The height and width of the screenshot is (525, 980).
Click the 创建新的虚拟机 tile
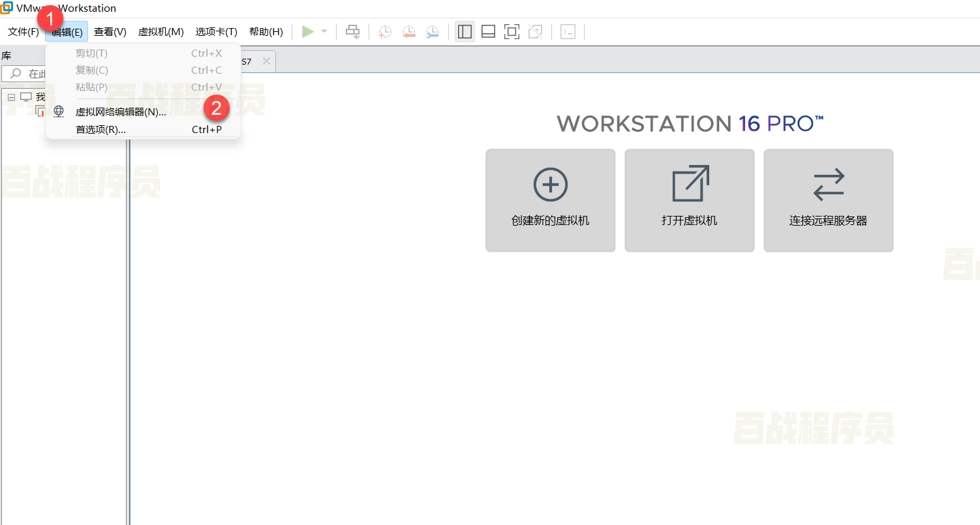pos(551,200)
